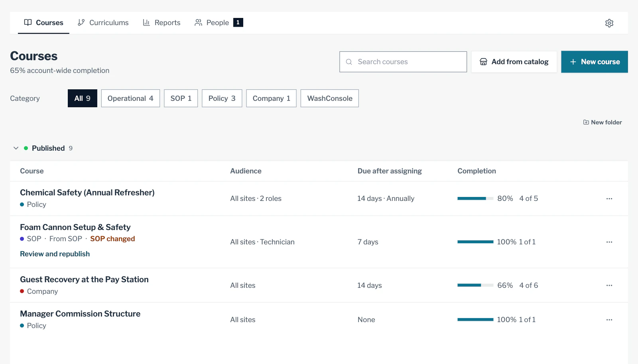Click Add from catalog button
This screenshot has height=364, width=638.
(514, 62)
